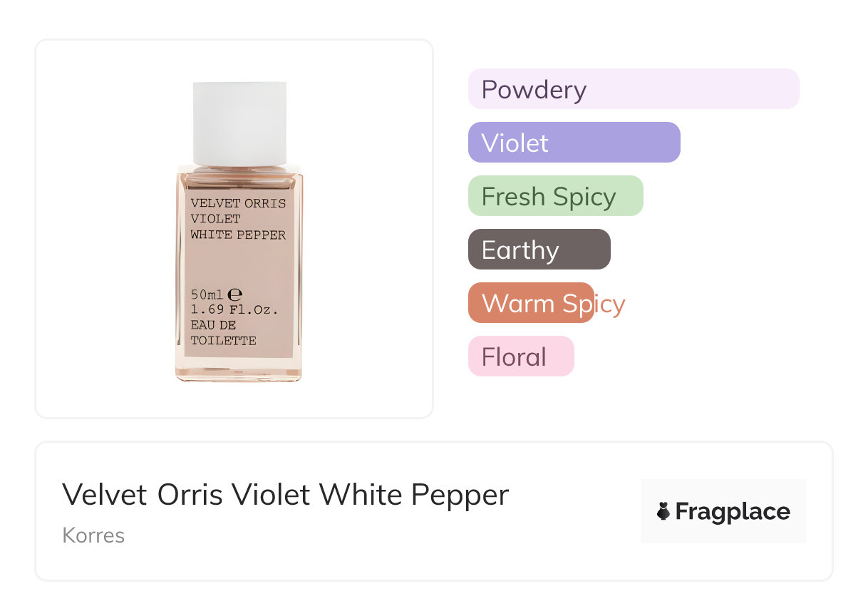Click the 50ml text on the bottle
868x616 pixels.
207,294
